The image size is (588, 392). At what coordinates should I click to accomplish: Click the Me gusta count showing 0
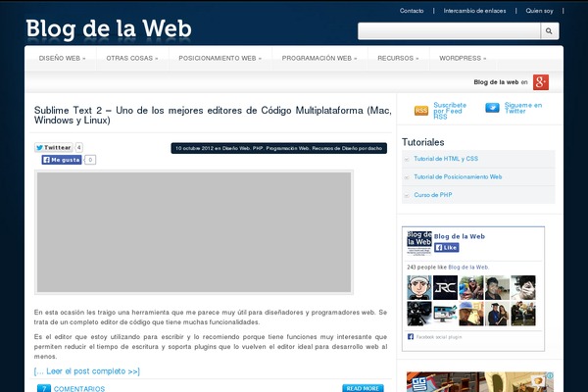[90, 160]
